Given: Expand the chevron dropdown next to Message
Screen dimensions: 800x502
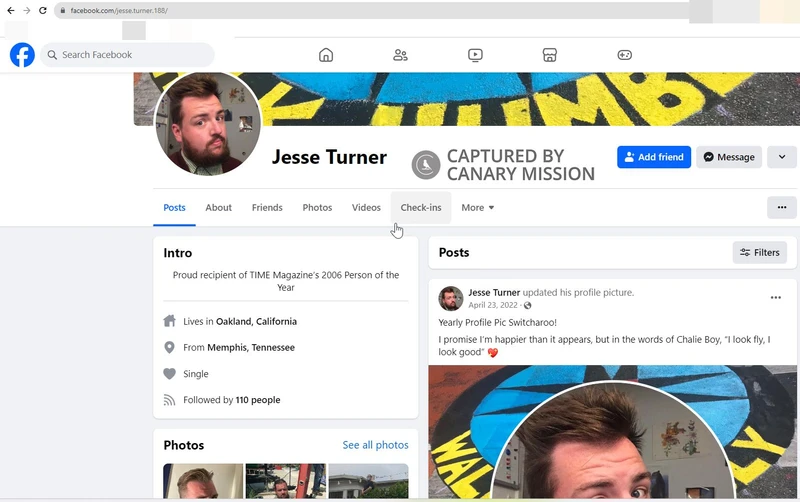Looking at the screenshot, I should click(782, 157).
